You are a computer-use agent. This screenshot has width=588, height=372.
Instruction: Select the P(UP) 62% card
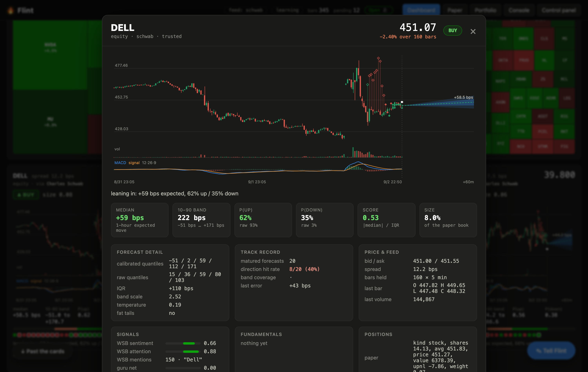[x=263, y=220]
